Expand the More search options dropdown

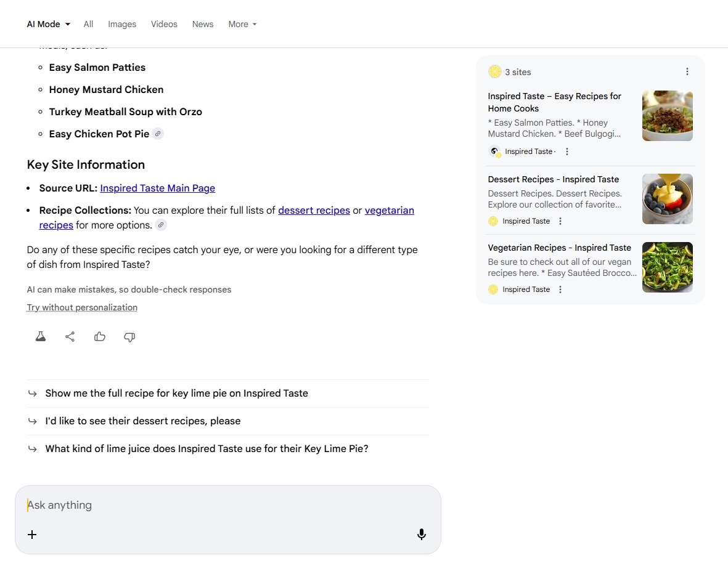pyautogui.click(x=242, y=24)
